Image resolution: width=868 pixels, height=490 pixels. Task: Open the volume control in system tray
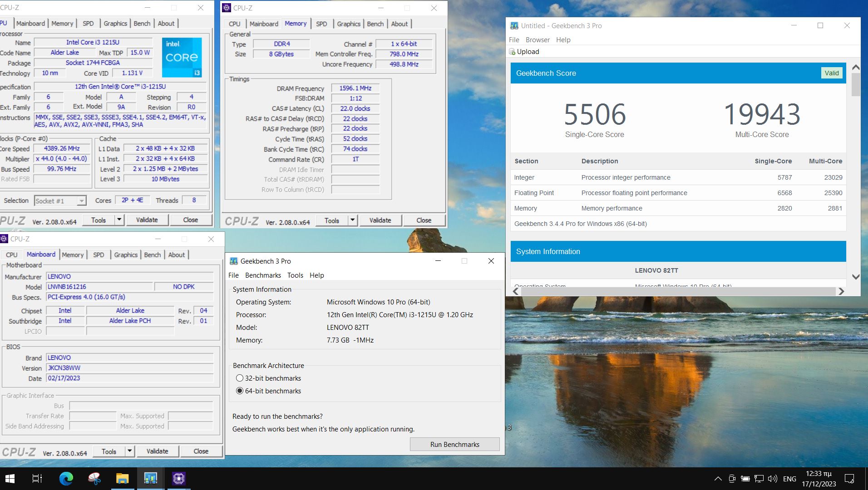772,479
